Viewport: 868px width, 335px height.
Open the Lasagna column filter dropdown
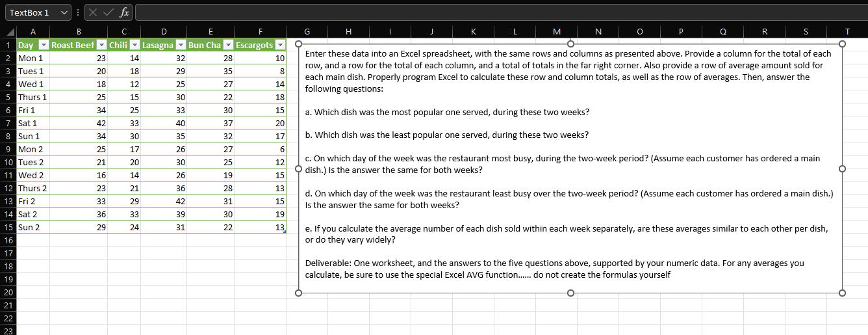click(x=179, y=45)
